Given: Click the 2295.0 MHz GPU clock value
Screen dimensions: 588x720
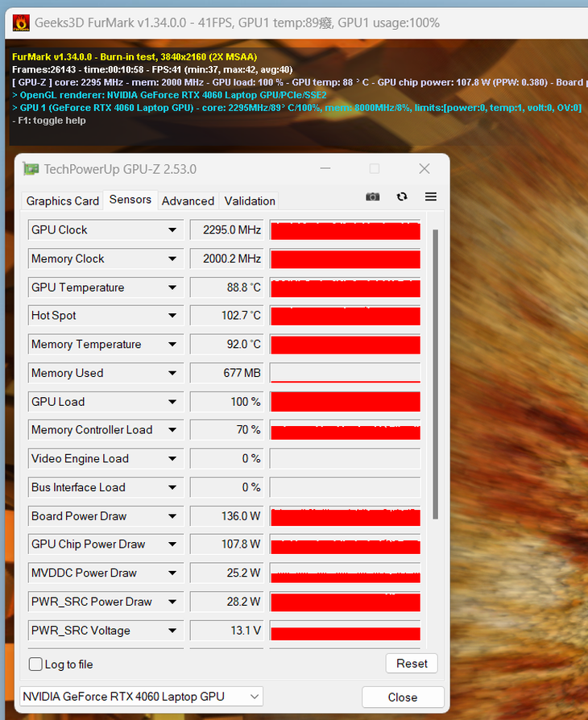Looking at the screenshot, I should coord(227,230).
